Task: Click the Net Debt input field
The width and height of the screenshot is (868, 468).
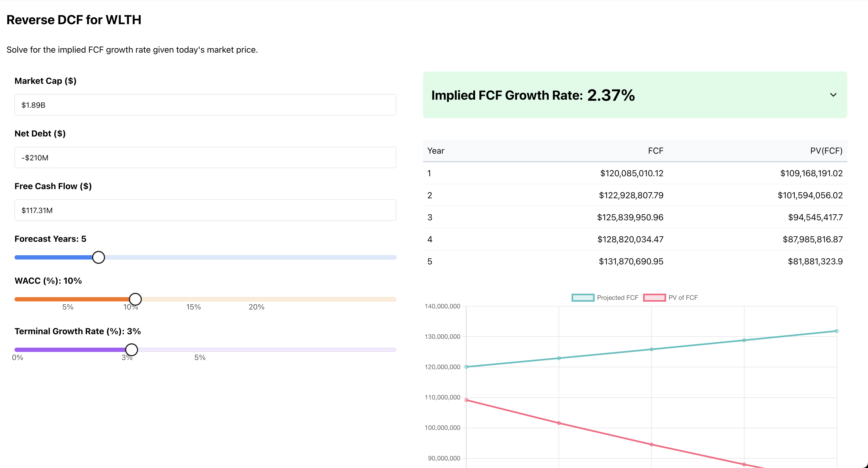Action: 205,157
